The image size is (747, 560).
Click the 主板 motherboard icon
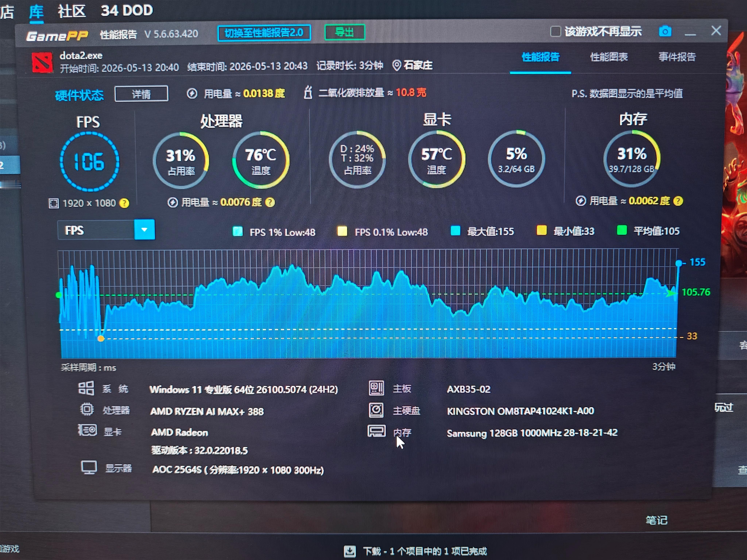point(376,388)
